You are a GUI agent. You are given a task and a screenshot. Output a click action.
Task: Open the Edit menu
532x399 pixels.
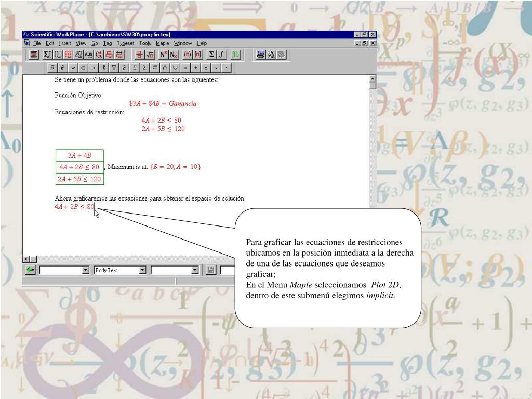(50, 43)
